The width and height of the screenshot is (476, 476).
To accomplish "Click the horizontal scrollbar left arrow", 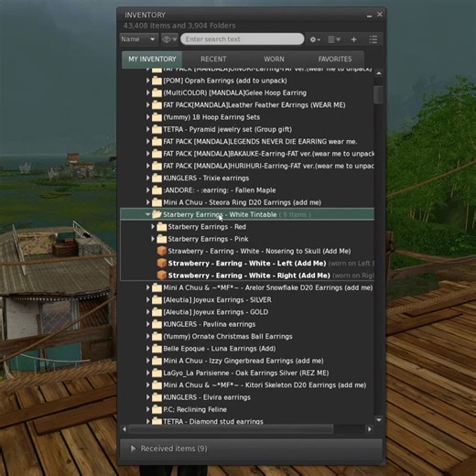I will (x=124, y=429).
